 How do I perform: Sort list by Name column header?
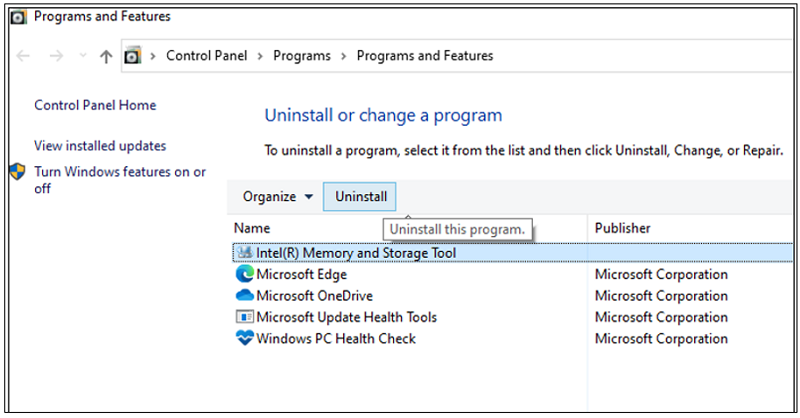(x=253, y=228)
